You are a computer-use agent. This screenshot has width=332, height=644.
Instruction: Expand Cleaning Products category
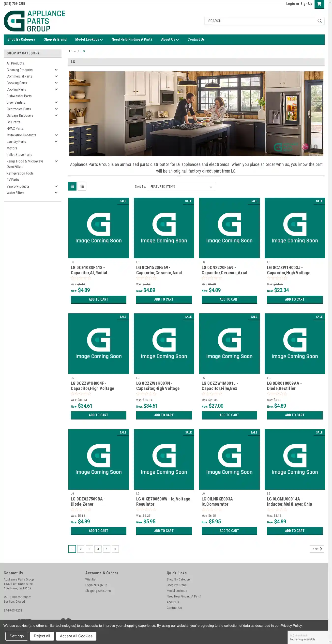coord(56,70)
